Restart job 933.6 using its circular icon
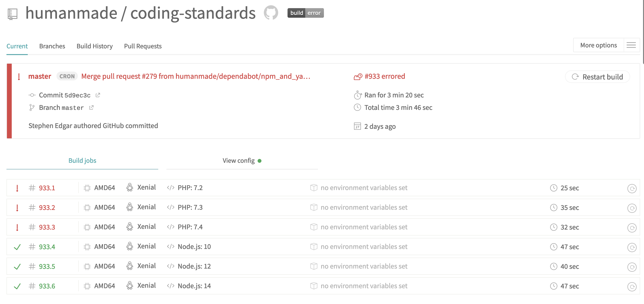Viewport: 644px width, 304px height. [x=632, y=287]
